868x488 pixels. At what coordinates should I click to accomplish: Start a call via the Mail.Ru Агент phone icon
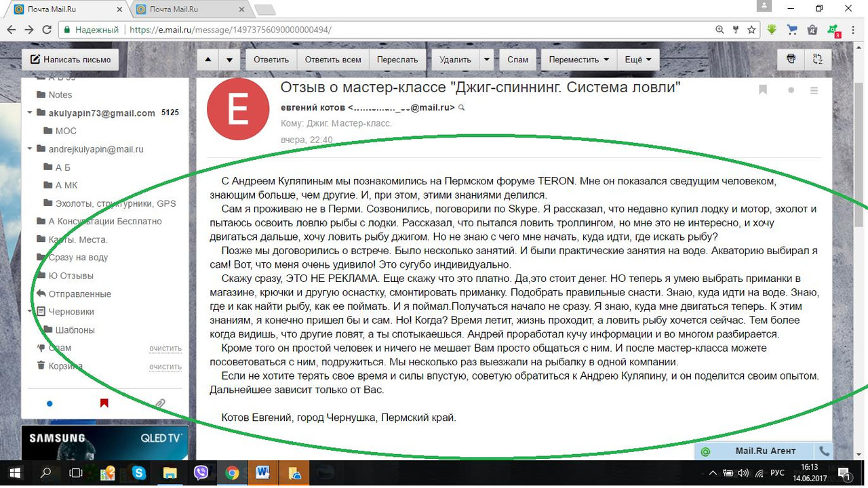(825, 451)
